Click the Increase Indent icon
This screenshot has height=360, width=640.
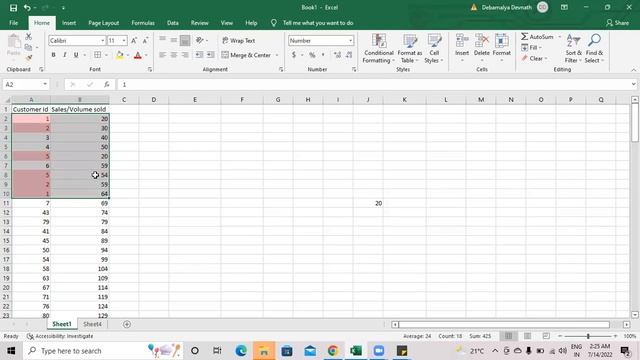(211, 55)
